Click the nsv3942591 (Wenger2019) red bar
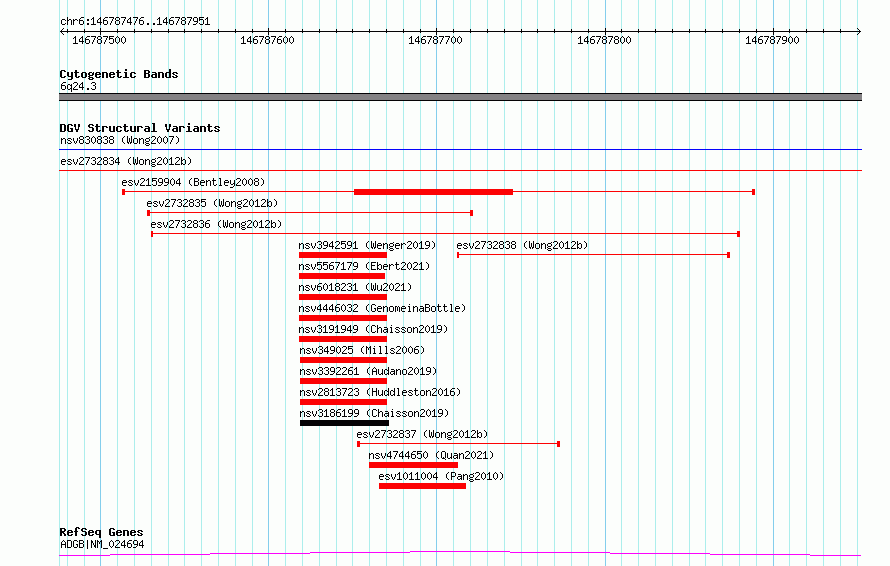Image resolution: width=890 pixels, height=566 pixels. 343,255
